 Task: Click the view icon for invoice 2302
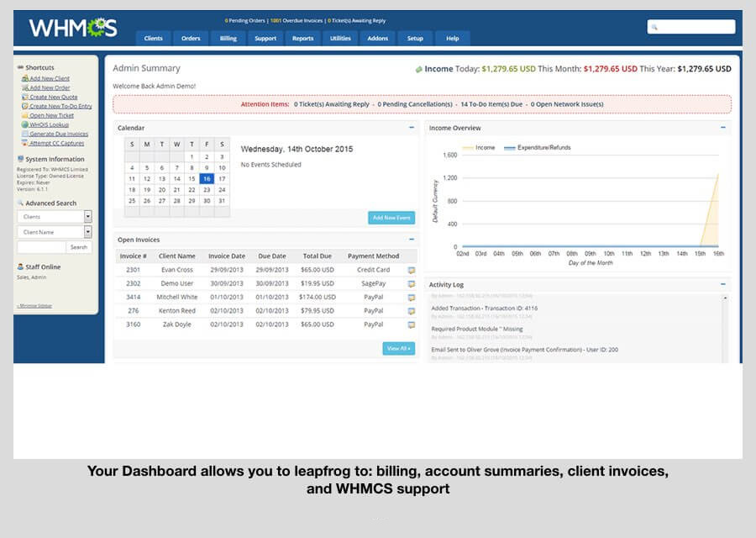[412, 284]
